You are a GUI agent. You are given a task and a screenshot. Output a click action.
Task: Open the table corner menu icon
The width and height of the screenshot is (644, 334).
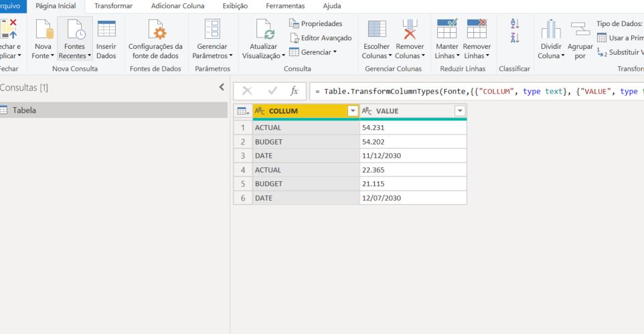coord(243,111)
